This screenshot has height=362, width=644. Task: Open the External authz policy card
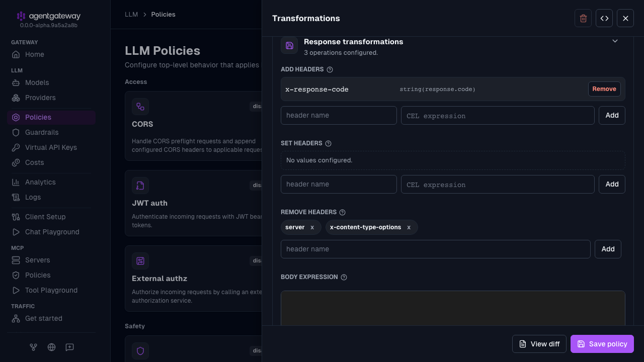[193, 279]
